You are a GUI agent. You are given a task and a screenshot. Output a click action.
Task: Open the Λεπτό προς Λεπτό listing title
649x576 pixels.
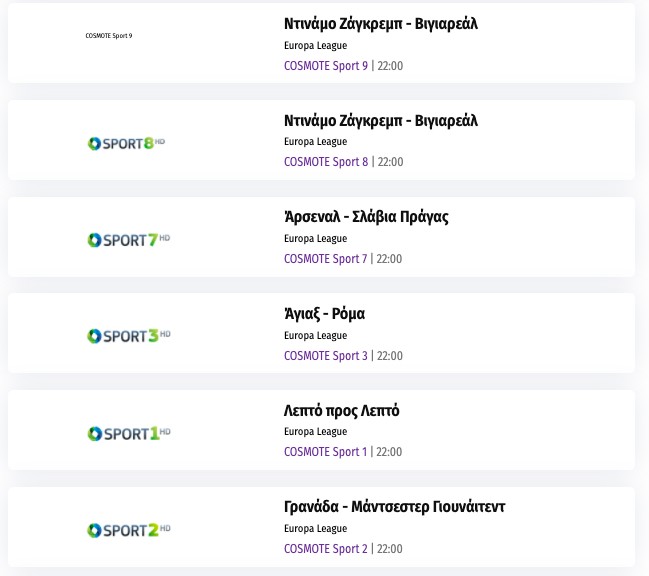(x=342, y=411)
